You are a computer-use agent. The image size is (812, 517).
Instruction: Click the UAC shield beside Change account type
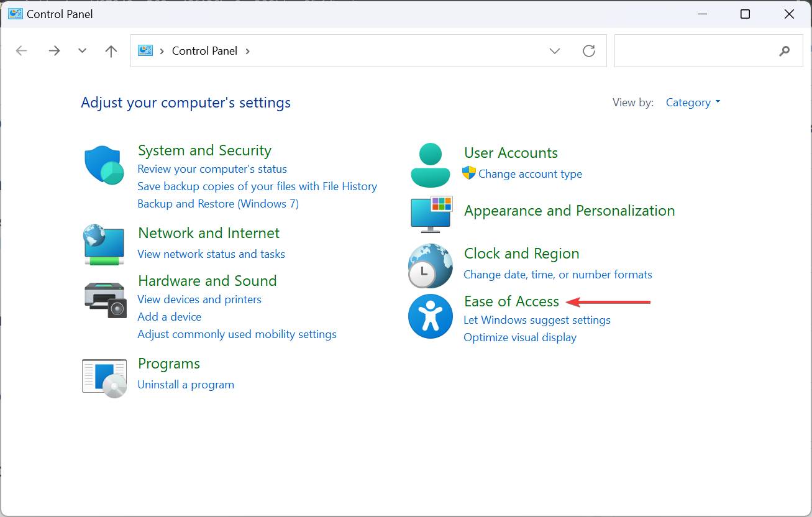pyautogui.click(x=469, y=174)
